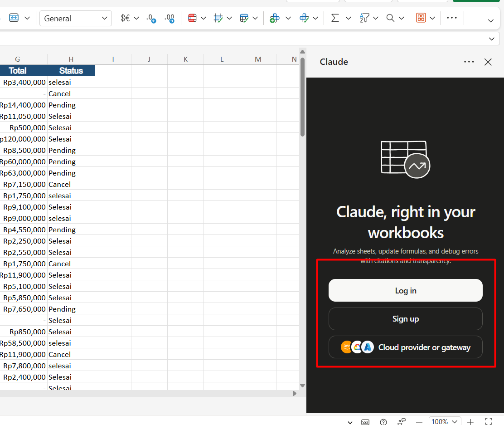Click the vertical scrollbar thumb
This screenshot has height=425, width=504.
click(x=302, y=97)
